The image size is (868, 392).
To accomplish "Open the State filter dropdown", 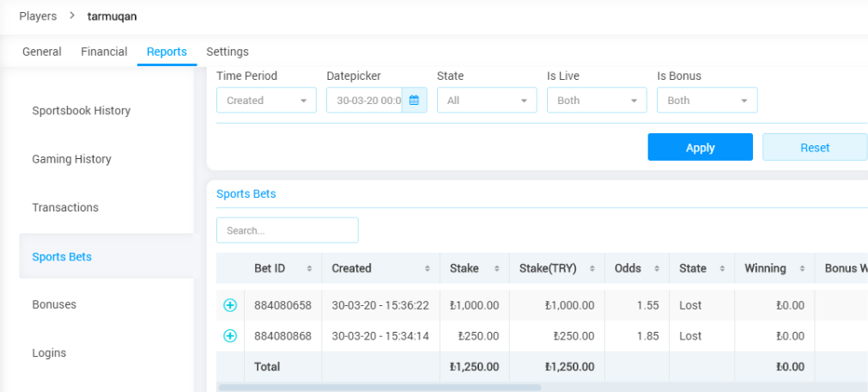I will (x=487, y=101).
